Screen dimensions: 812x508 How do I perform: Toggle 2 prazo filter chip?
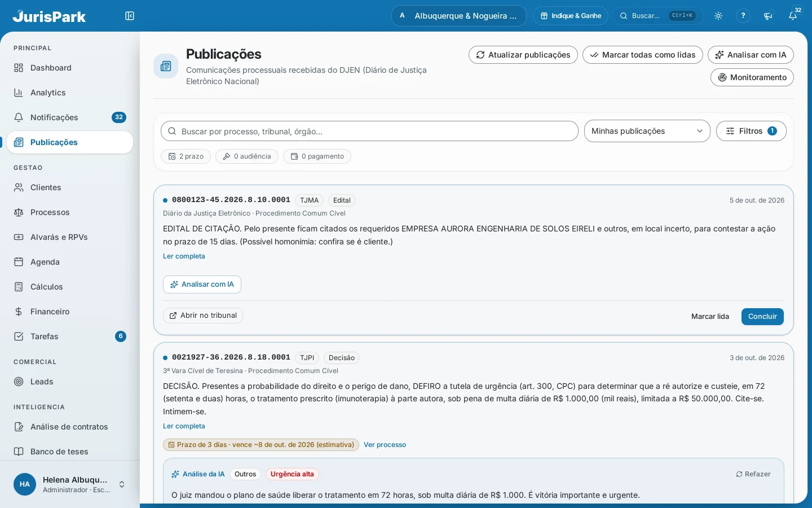pyautogui.click(x=186, y=156)
